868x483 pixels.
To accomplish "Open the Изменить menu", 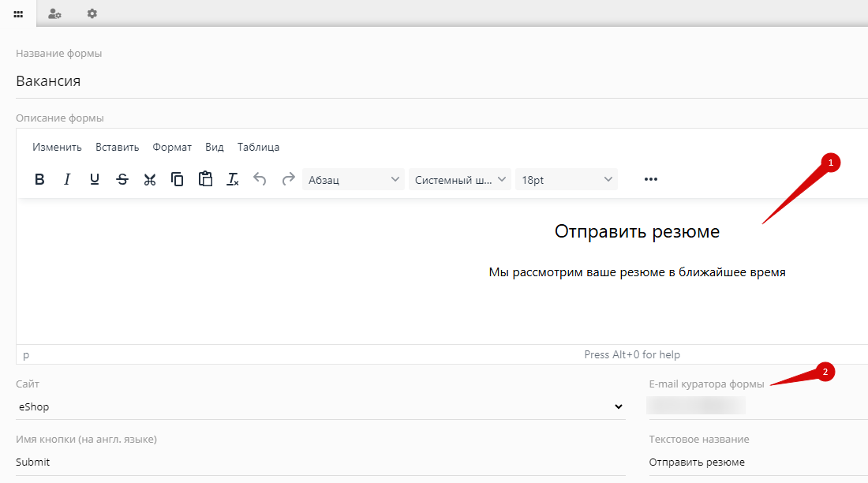I will point(57,147).
